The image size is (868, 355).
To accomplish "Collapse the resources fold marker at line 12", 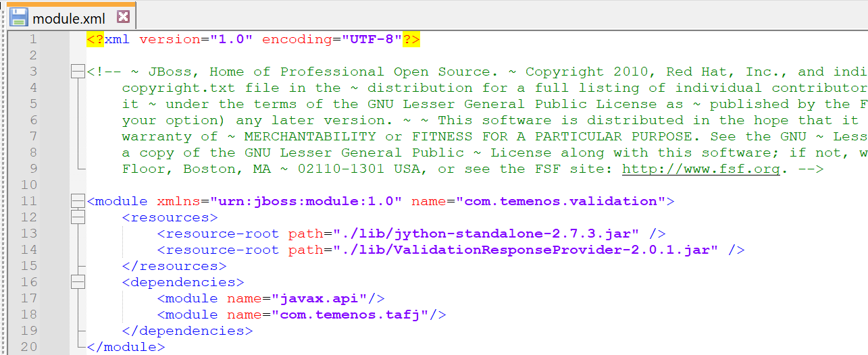I will pyautogui.click(x=78, y=217).
